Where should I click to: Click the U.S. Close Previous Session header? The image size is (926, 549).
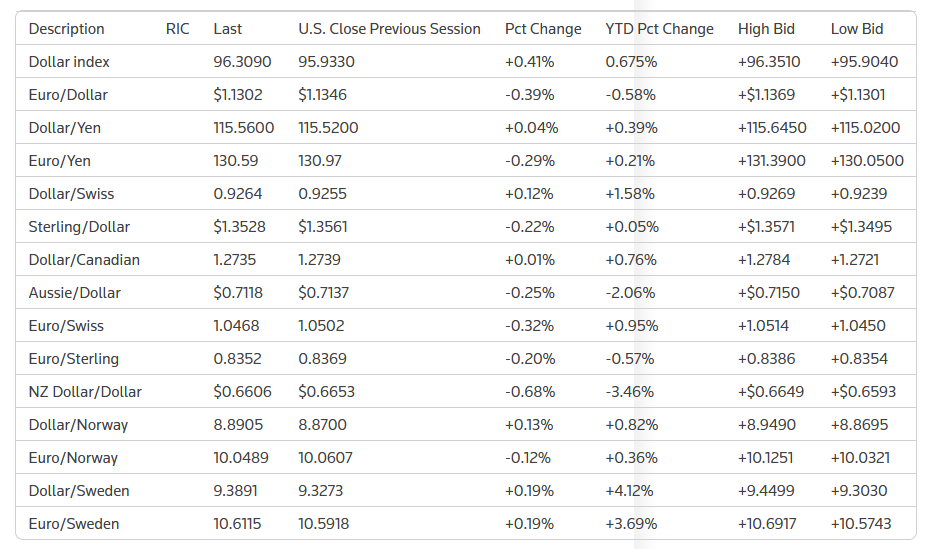(389, 29)
